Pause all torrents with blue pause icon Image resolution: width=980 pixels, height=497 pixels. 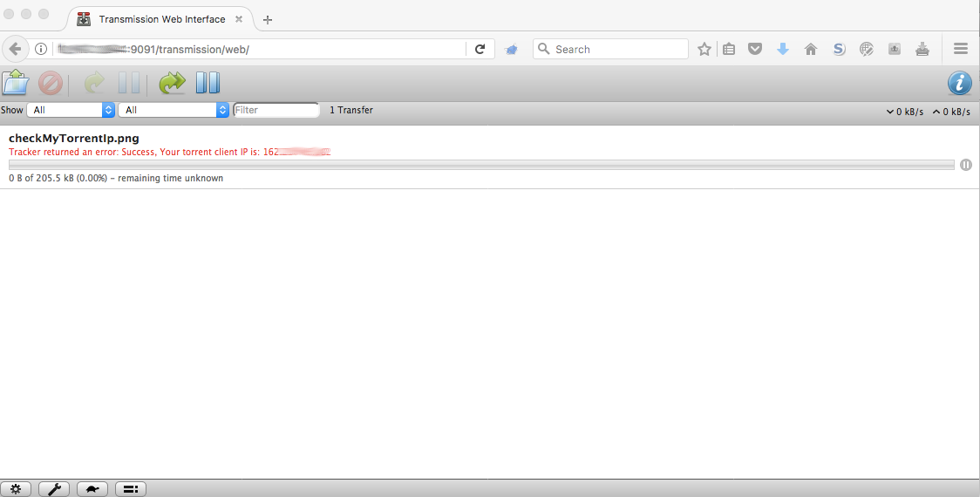tap(208, 83)
